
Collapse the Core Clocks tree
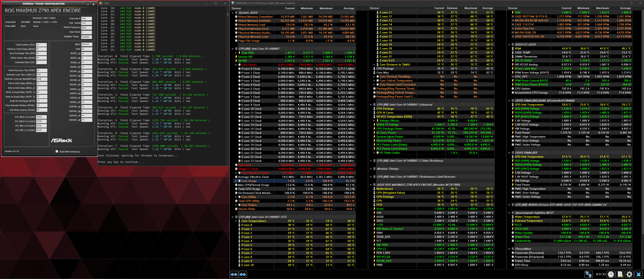point(236,65)
